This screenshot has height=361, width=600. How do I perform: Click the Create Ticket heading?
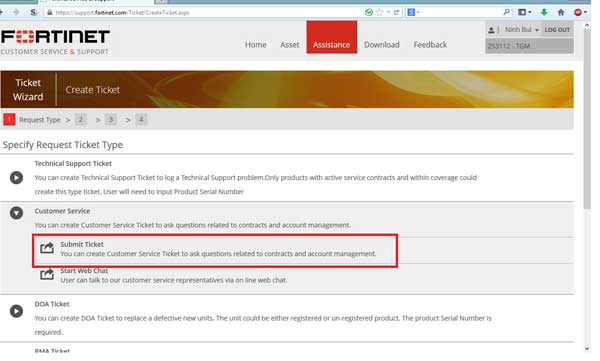[93, 90]
